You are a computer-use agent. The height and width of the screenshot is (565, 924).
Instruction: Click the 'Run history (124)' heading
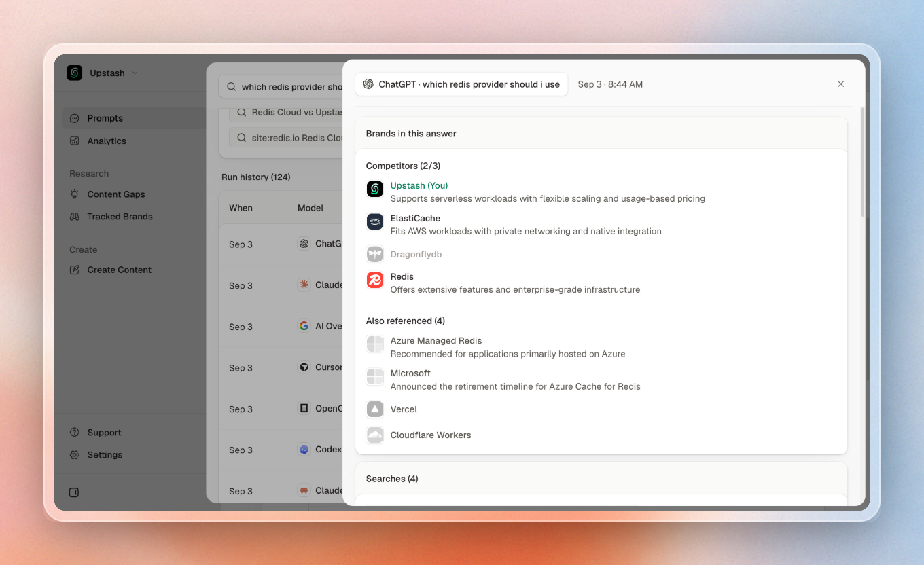[256, 177]
